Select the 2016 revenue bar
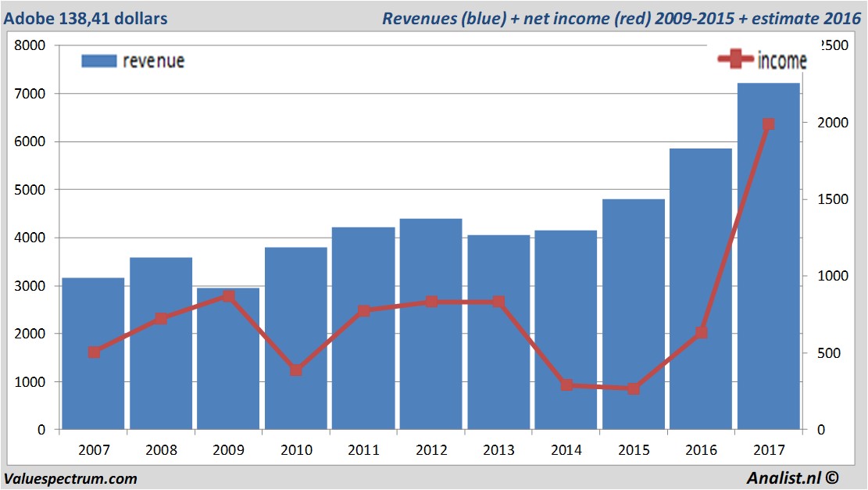Image resolution: width=868 pixels, height=490 pixels. point(701,288)
